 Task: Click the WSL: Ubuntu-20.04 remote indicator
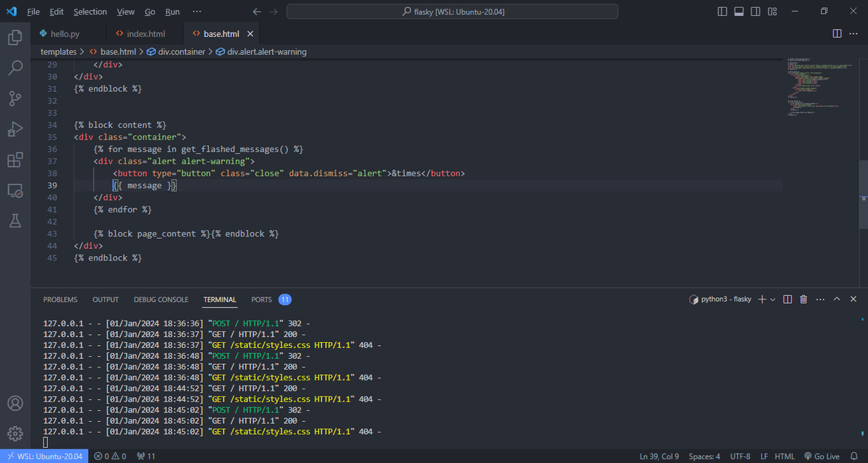pos(44,456)
